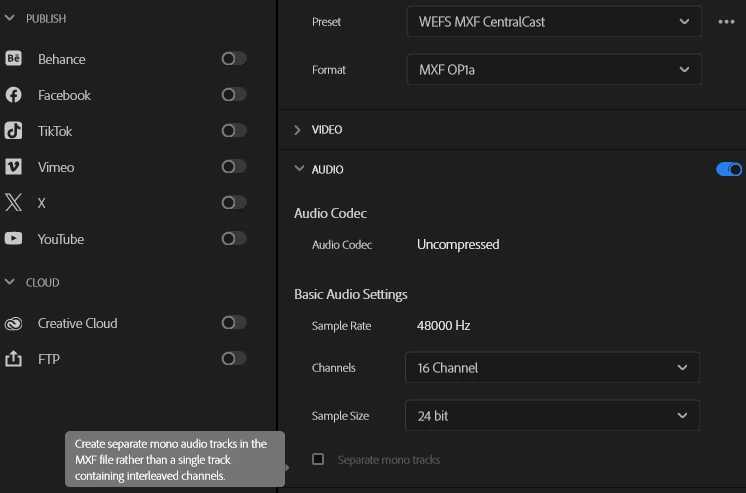Turn on the YouTube publish toggle
The height and width of the screenshot is (493, 746).
pyautogui.click(x=234, y=239)
